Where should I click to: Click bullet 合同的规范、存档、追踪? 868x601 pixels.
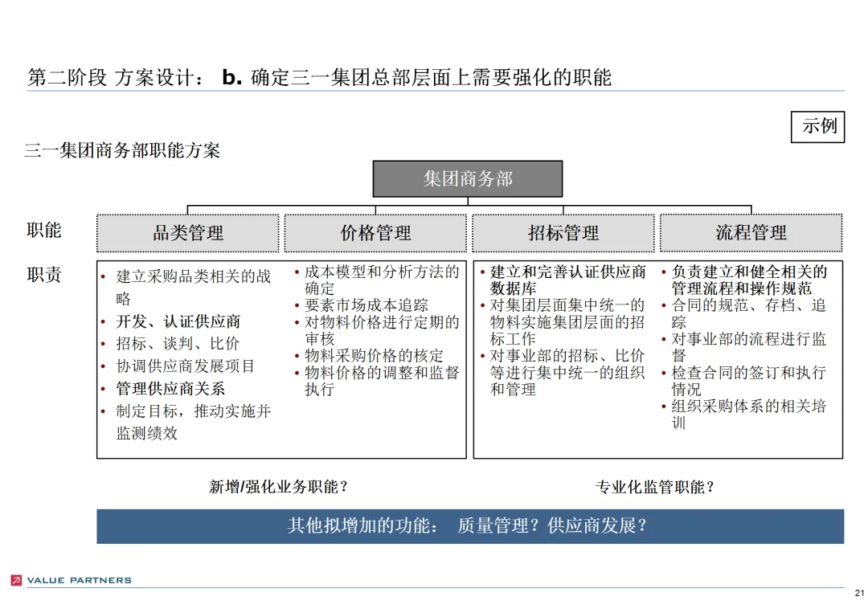pyautogui.click(x=749, y=313)
